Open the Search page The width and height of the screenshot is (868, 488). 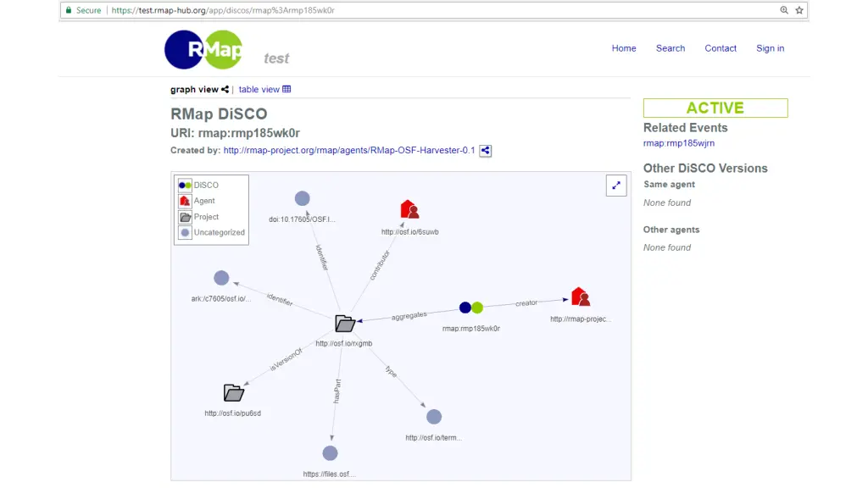[x=670, y=48]
